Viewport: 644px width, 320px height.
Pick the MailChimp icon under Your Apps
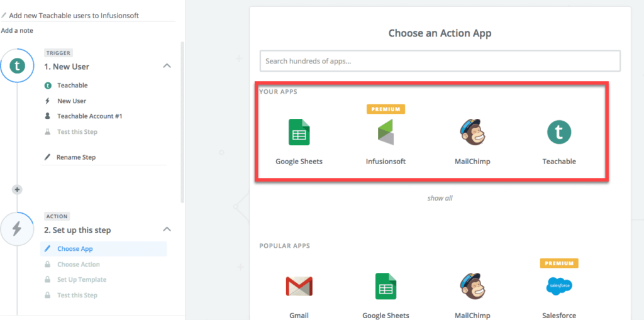pyautogui.click(x=472, y=132)
